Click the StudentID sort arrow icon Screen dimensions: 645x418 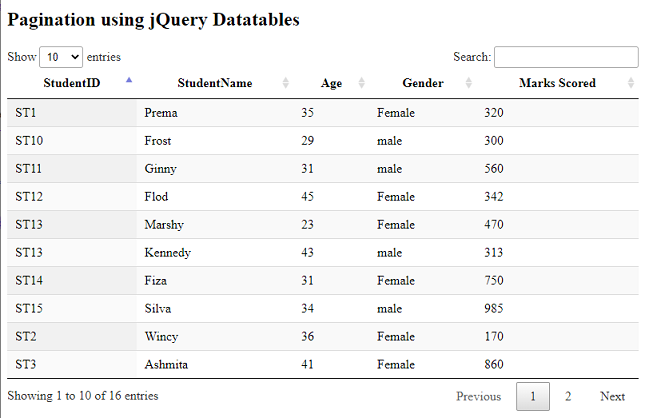pos(128,80)
